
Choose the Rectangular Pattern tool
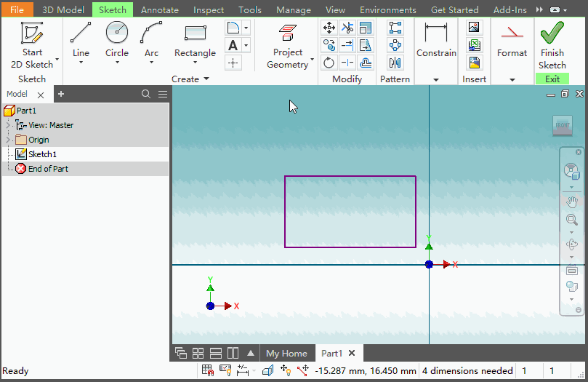395,28
